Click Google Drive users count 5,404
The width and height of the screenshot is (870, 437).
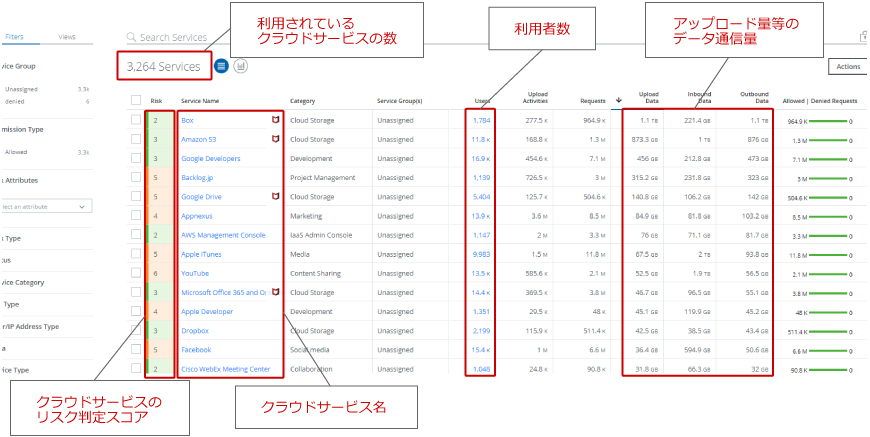pyautogui.click(x=481, y=197)
